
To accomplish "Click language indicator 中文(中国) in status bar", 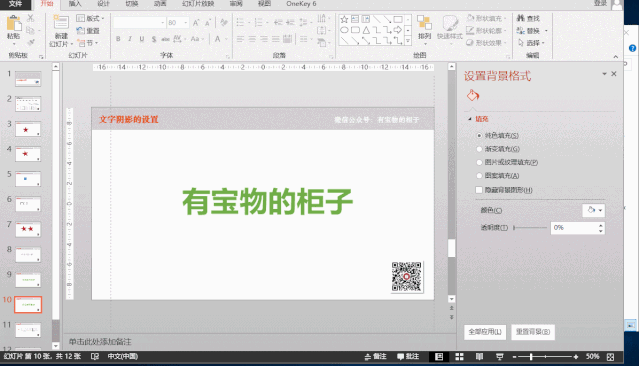I will point(123,357).
